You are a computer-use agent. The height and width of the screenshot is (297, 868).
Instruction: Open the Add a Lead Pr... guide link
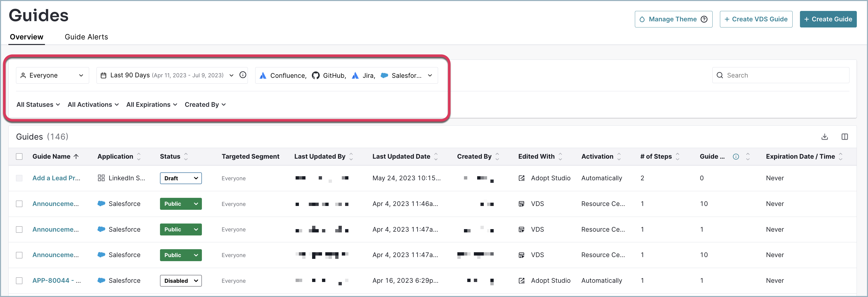[56, 178]
